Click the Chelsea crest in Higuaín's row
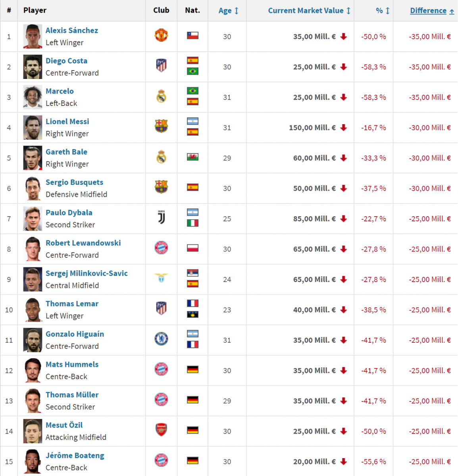 coord(161,339)
